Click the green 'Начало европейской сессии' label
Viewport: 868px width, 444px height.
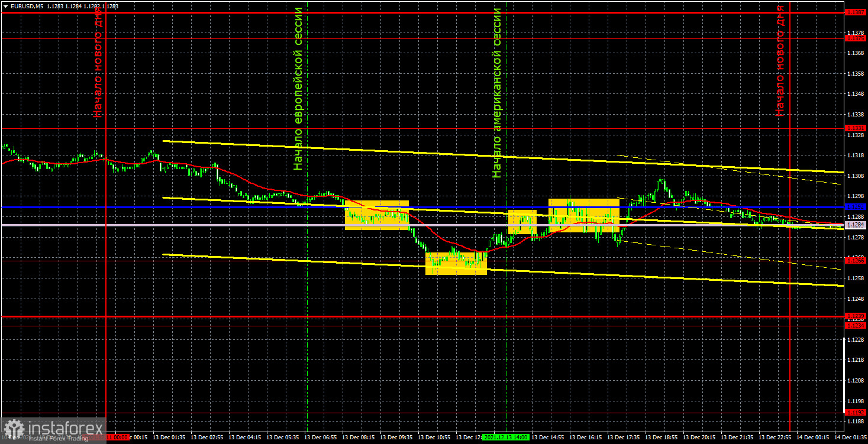(x=298, y=89)
